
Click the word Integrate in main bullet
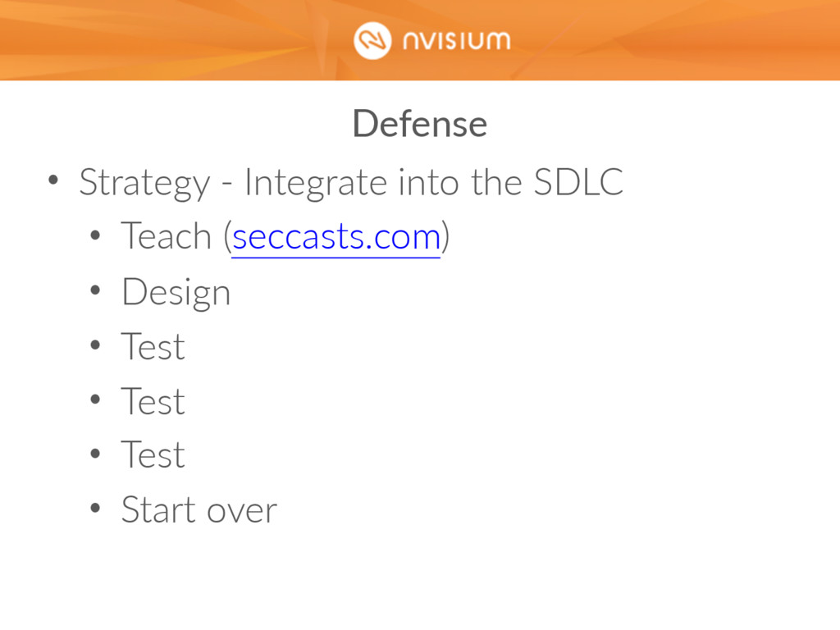click(316, 184)
